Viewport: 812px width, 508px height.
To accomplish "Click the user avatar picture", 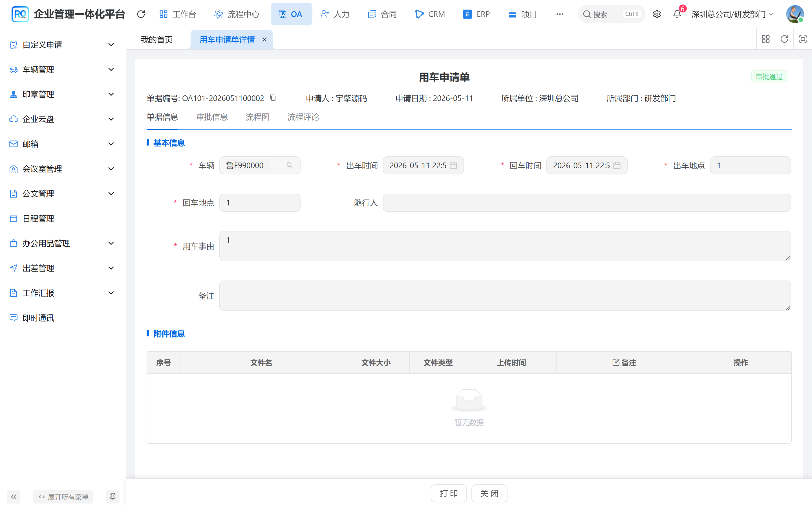I will click(x=795, y=14).
